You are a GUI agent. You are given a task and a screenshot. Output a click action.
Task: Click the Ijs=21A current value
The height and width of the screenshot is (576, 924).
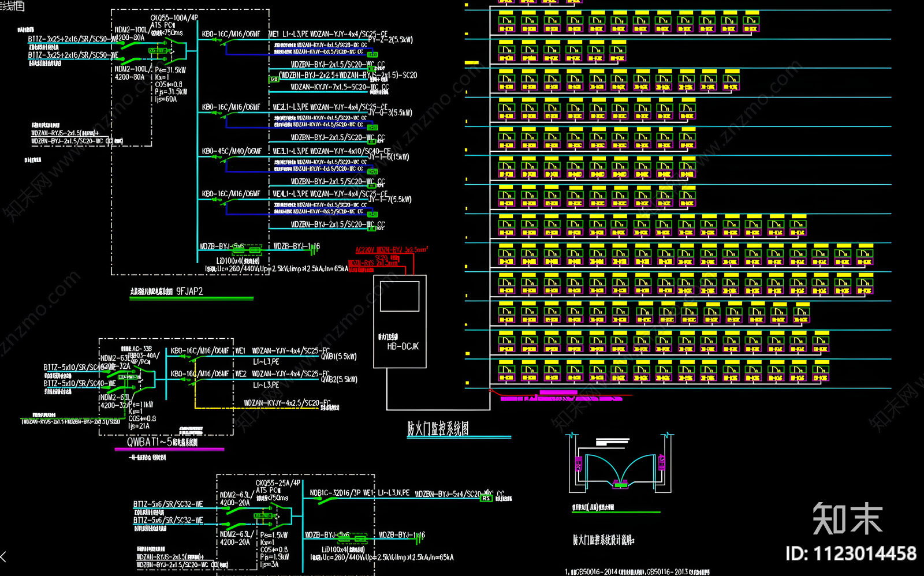[x=139, y=427]
